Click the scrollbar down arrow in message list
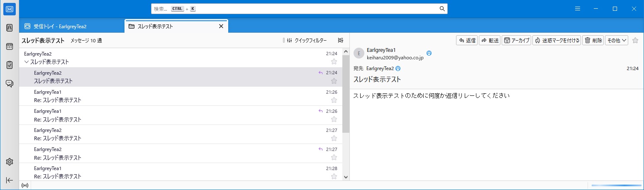The image size is (644, 190). pyautogui.click(x=346, y=177)
